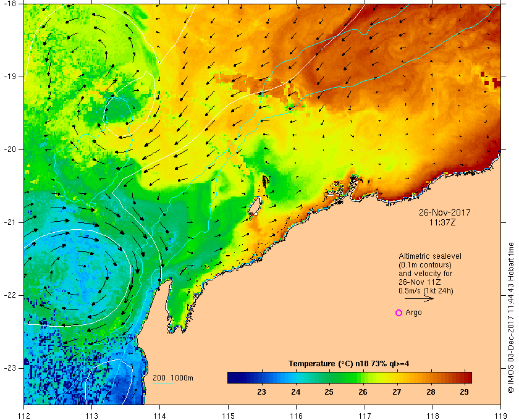The image size is (519, 420).
Task: Click the colorbar tick label '24'
Action: [295, 392]
